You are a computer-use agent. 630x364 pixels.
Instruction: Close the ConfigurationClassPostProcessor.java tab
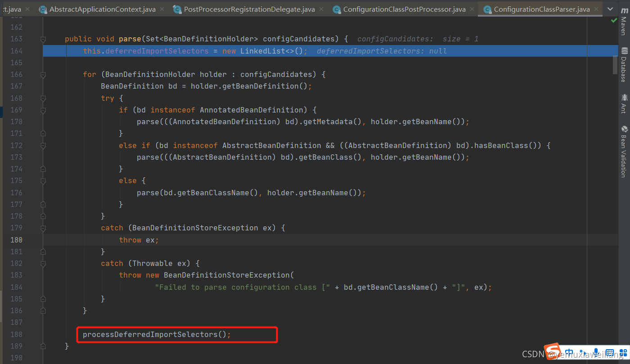(x=472, y=9)
